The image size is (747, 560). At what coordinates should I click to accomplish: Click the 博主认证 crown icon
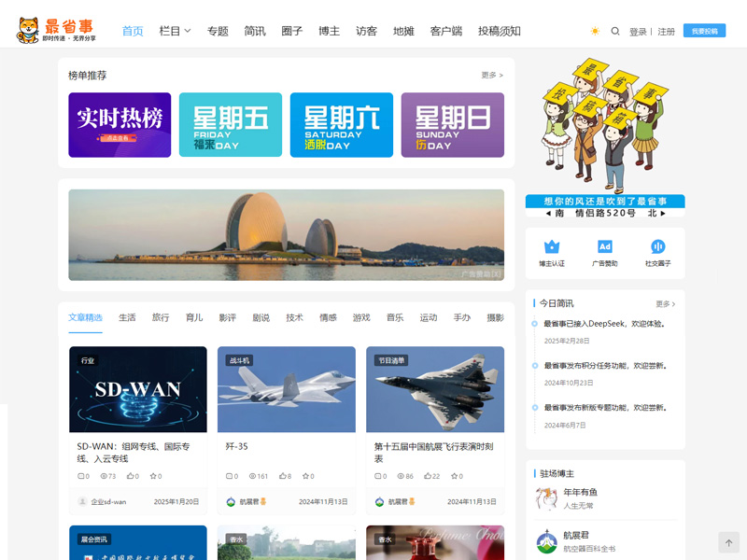[552, 247]
